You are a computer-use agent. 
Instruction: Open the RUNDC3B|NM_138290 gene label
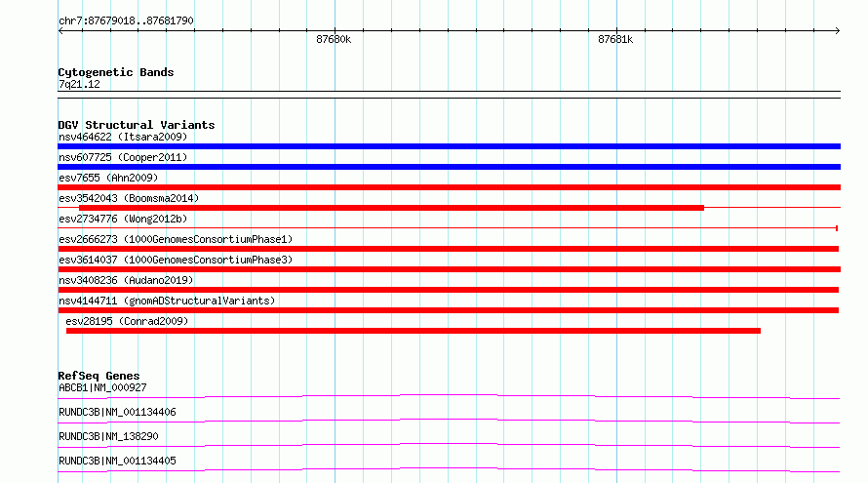(x=108, y=436)
